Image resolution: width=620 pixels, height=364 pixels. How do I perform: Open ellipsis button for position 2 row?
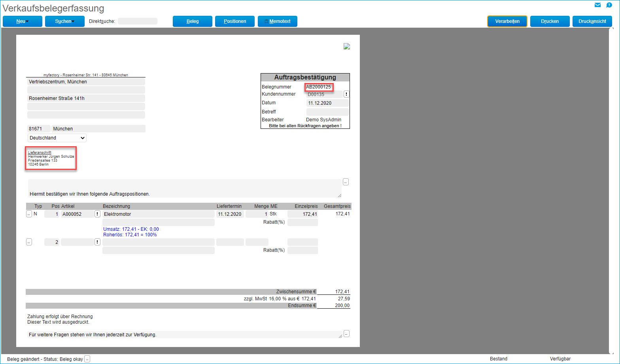[x=29, y=242]
